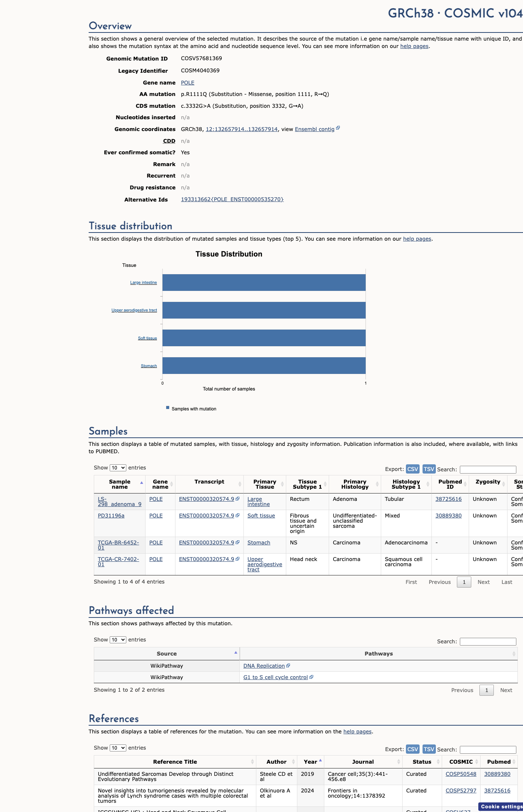Open help pages link in the Overview section
The height and width of the screenshot is (812, 523).
point(414,46)
